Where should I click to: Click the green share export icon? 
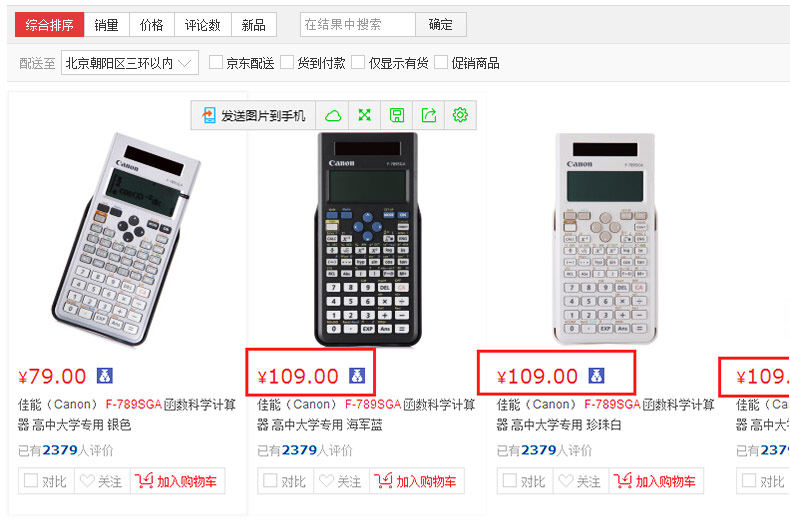tap(429, 115)
